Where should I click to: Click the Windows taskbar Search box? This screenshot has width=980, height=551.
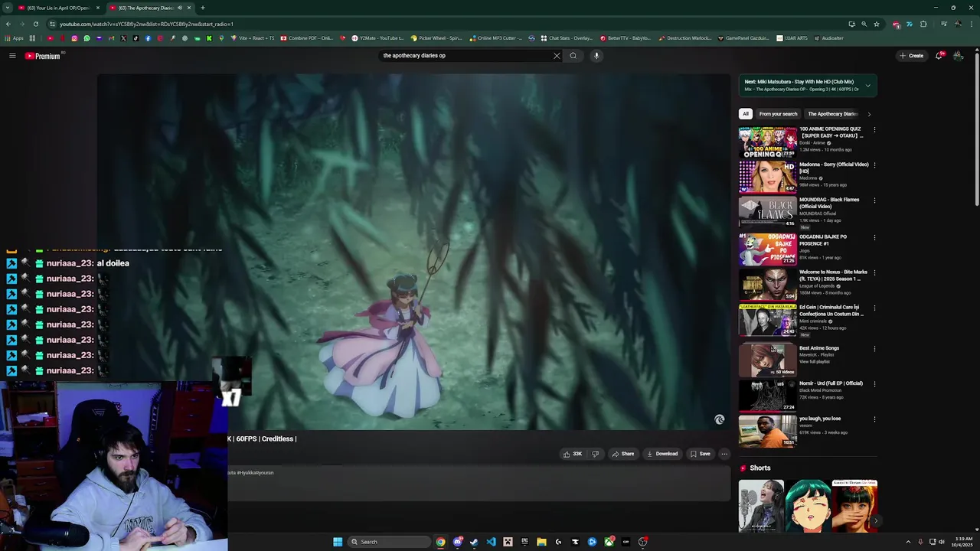coord(389,542)
